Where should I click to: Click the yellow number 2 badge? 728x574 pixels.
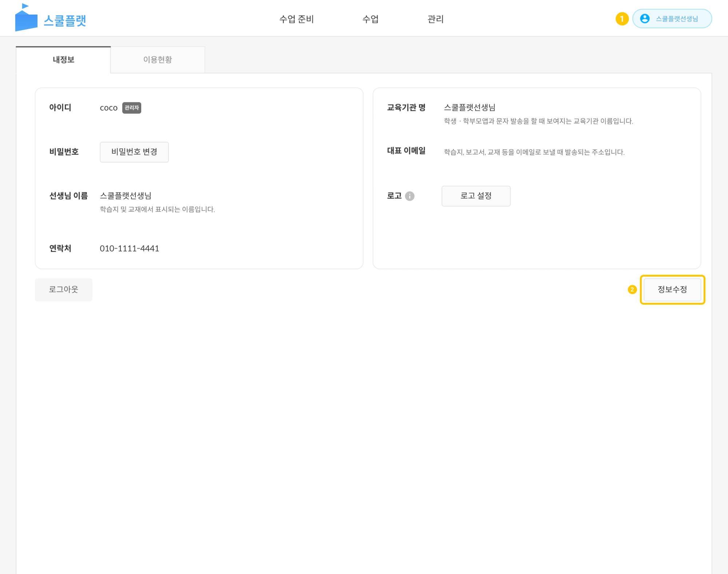(x=632, y=290)
